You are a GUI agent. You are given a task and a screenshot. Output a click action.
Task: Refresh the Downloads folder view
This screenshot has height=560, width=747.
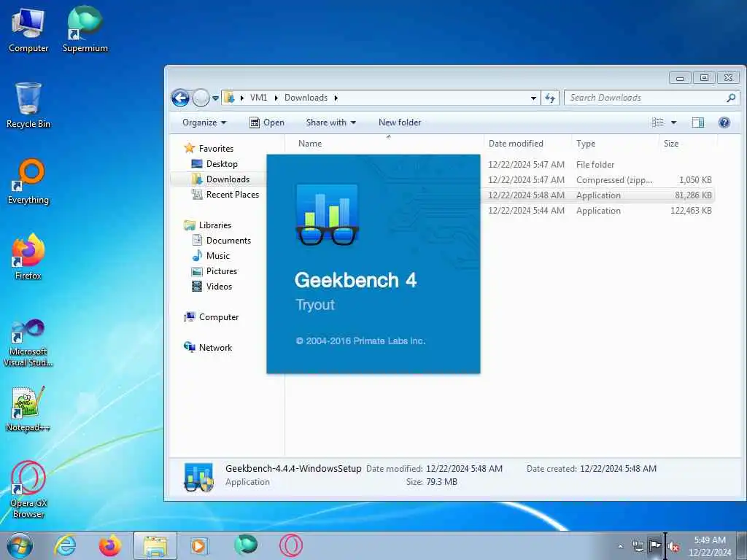click(x=550, y=98)
